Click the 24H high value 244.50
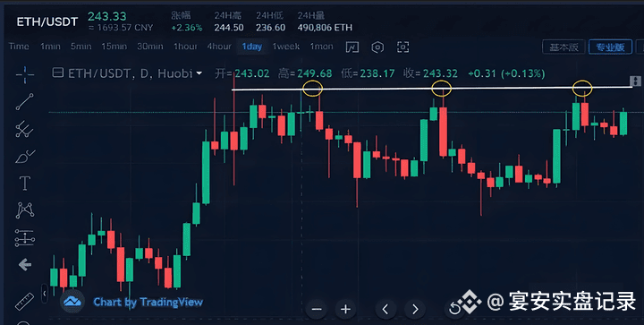 (x=229, y=28)
